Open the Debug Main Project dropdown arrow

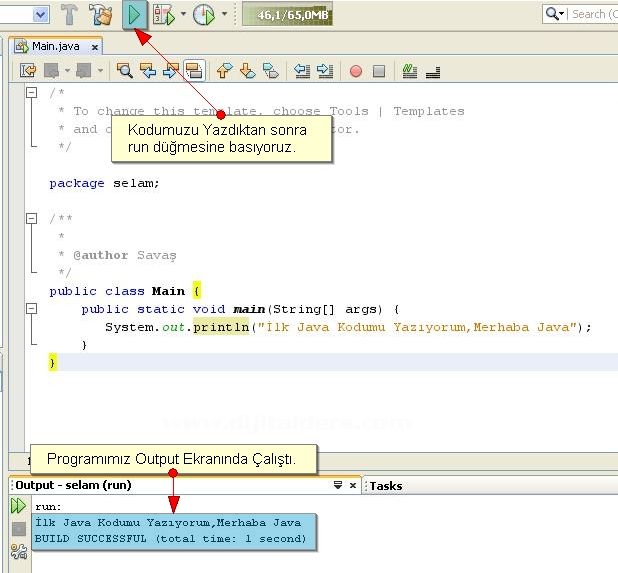coord(183,14)
